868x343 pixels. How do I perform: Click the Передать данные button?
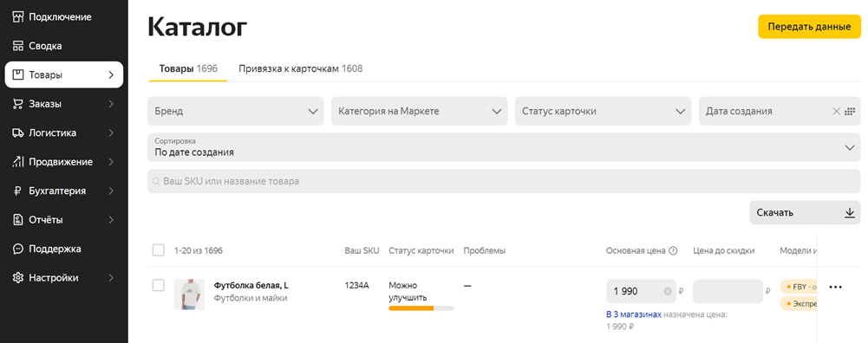(809, 27)
